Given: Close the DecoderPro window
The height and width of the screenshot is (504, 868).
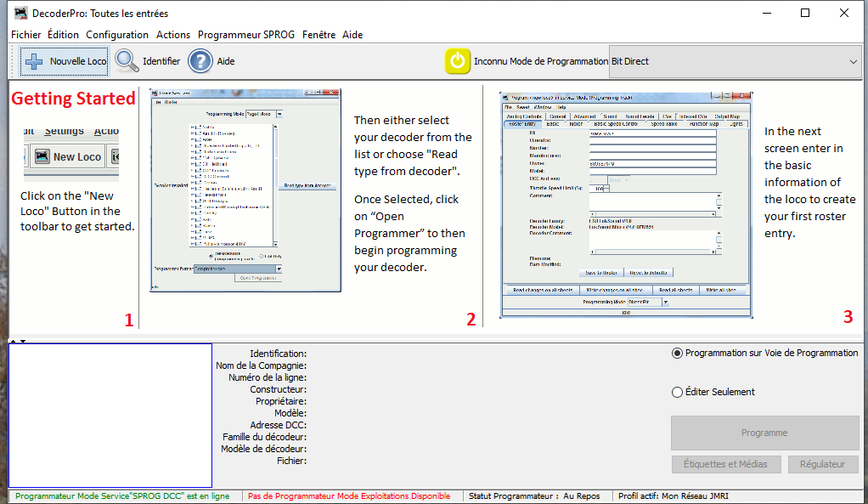Looking at the screenshot, I should pyautogui.click(x=844, y=13).
